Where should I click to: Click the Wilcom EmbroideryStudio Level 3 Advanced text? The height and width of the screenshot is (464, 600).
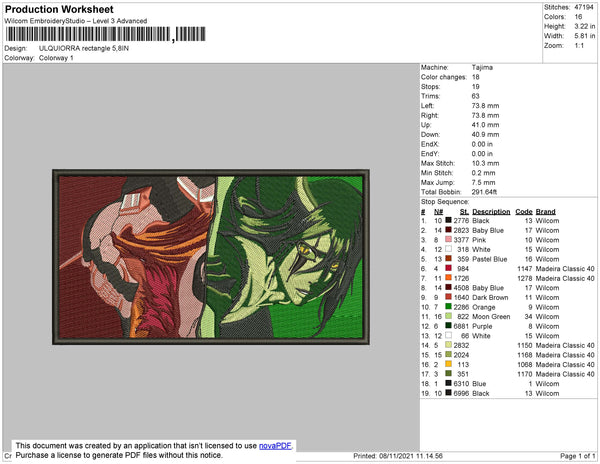pos(76,21)
